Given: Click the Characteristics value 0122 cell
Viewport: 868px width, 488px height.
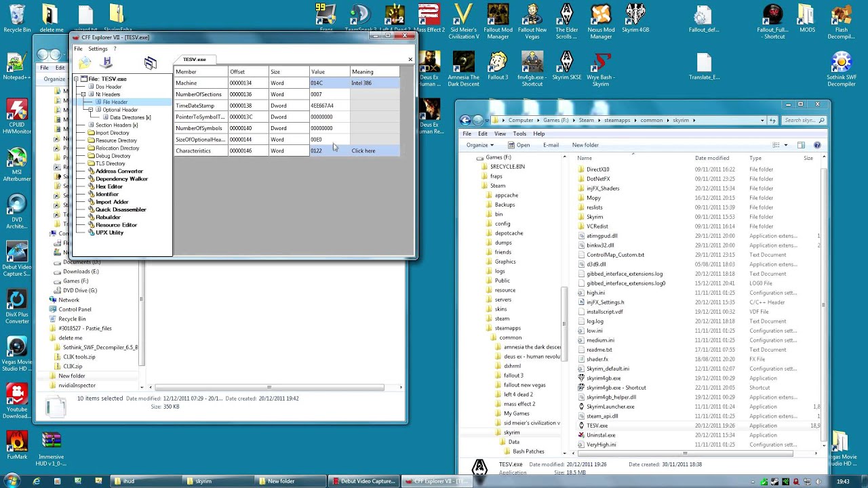Looking at the screenshot, I should [x=330, y=150].
